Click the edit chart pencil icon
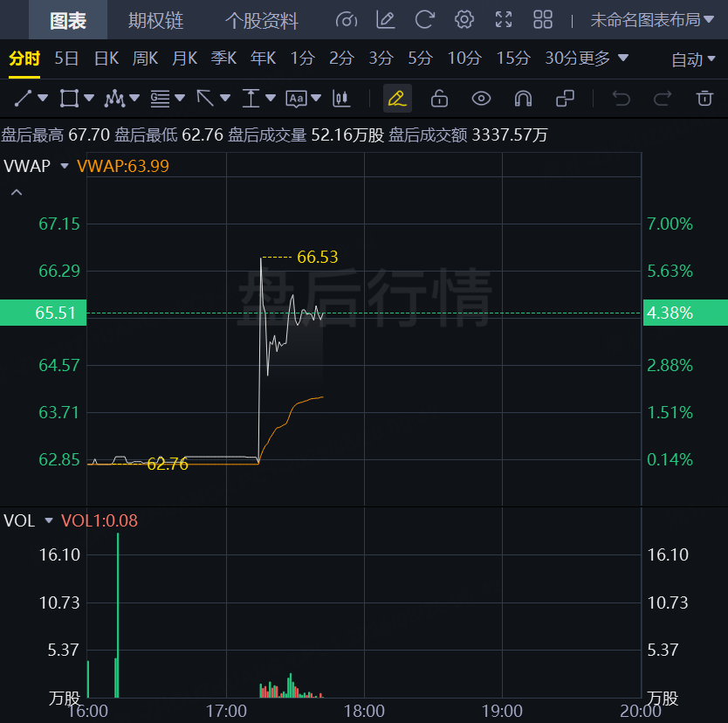The image size is (728, 723). (x=385, y=20)
